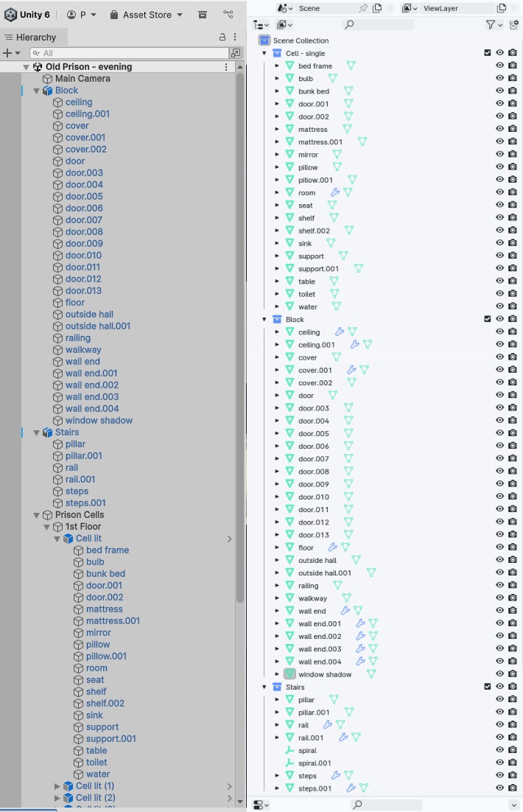Hide spiral curve in viewport
The width and height of the screenshot is (523, 812).
499,750
